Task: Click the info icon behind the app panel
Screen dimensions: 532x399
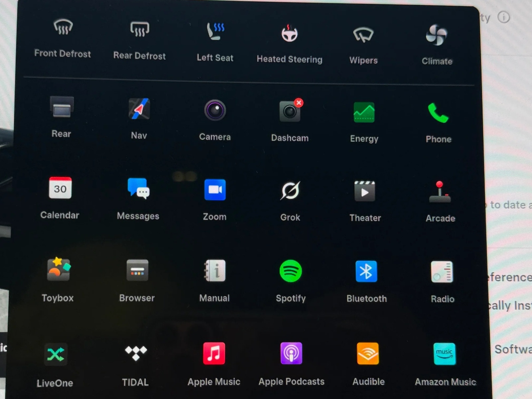Action: point(504,17)
